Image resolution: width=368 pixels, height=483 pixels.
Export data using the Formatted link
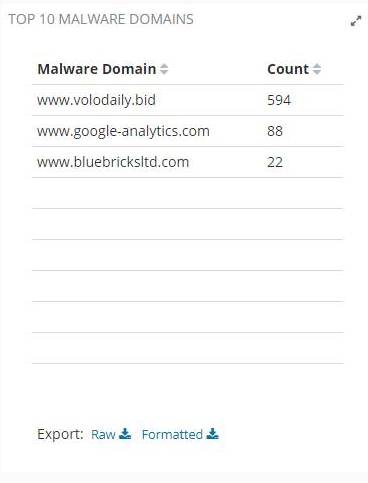[x=172, y=434]
